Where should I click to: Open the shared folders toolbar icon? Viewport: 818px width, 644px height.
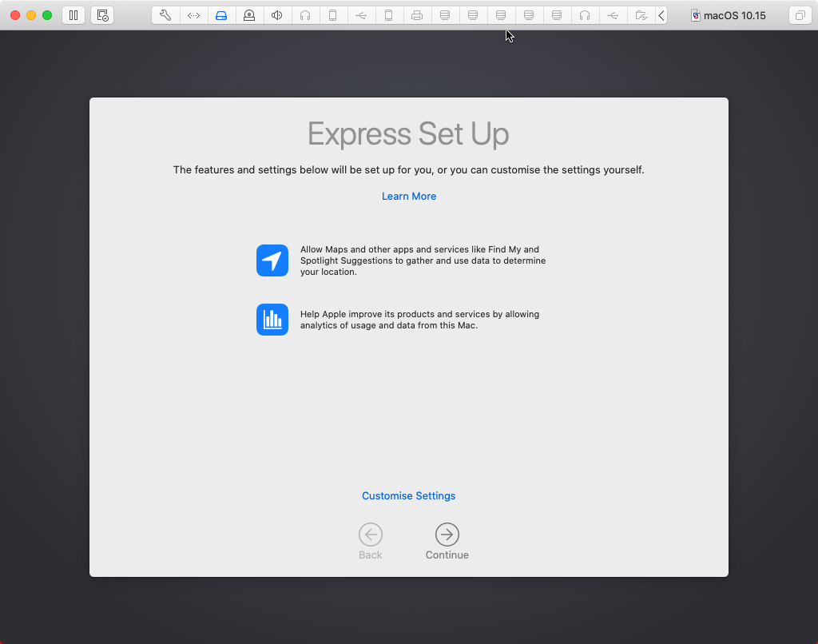pos(641,15)
